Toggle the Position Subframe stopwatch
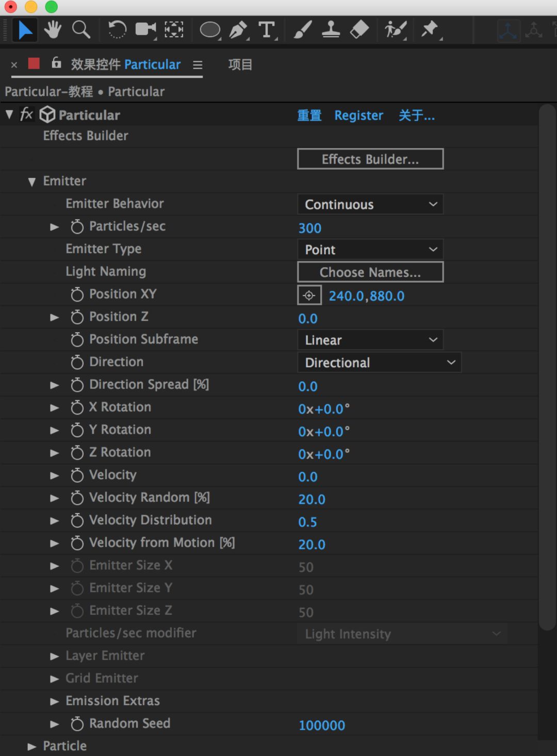Viewport: 557px width, 756px height. 77,339
